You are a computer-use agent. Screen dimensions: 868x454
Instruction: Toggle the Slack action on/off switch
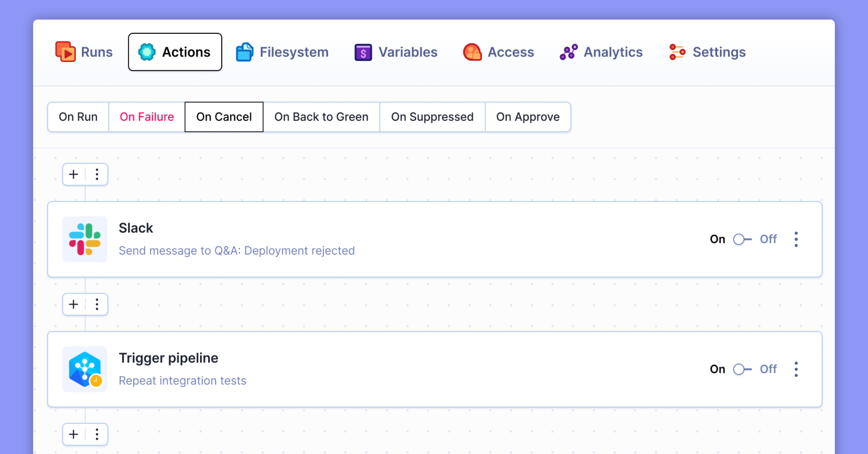[x=742, y=239]
